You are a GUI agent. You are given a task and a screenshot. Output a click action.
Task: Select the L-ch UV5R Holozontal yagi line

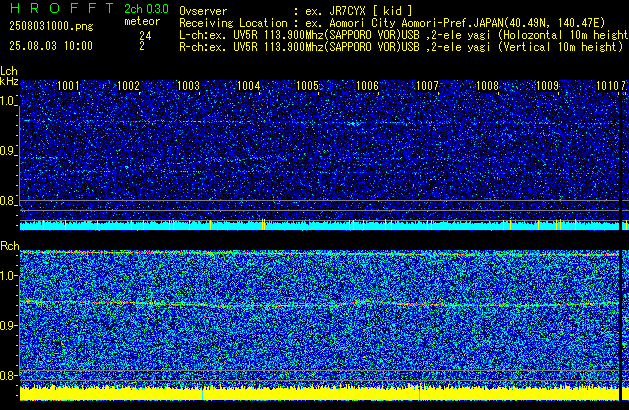(x=404, y=35)
